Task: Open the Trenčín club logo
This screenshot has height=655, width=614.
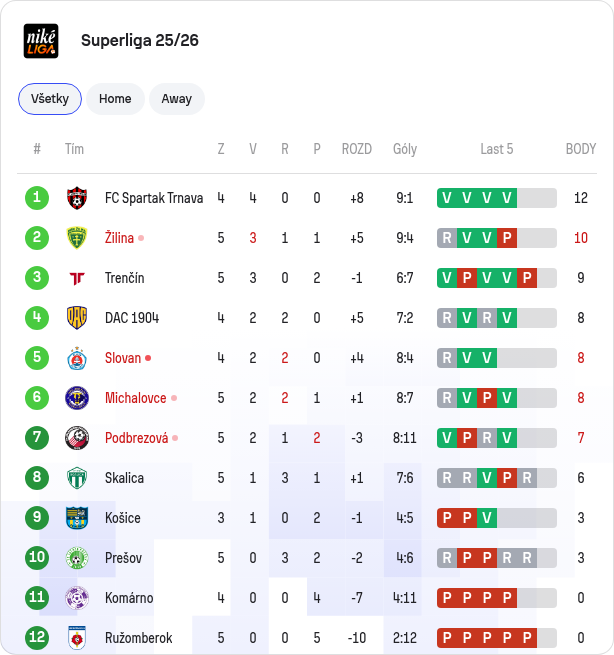Action: (77, 278)
